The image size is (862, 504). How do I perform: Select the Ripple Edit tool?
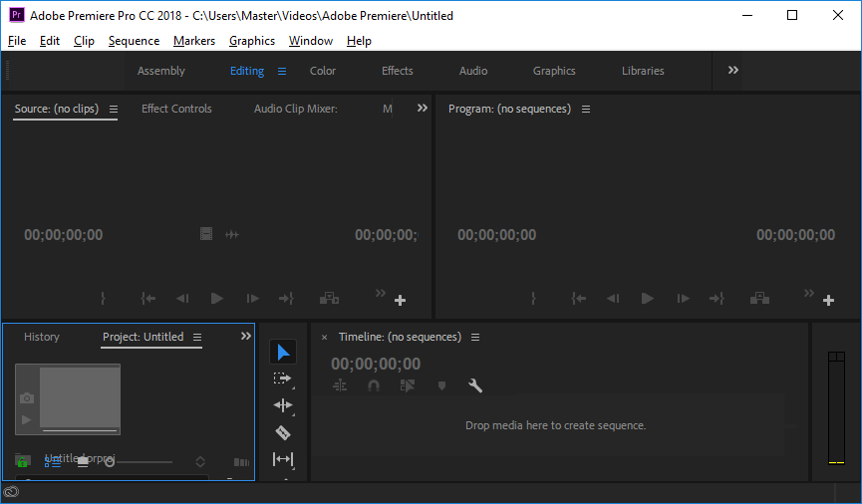[283, 405]
